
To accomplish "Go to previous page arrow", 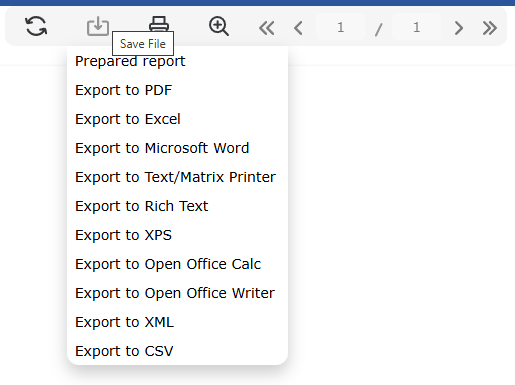I will (x=298, y=28).
